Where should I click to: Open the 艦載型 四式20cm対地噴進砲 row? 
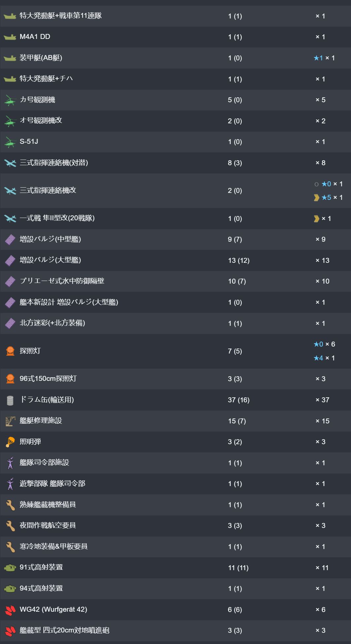click(175, 630)
